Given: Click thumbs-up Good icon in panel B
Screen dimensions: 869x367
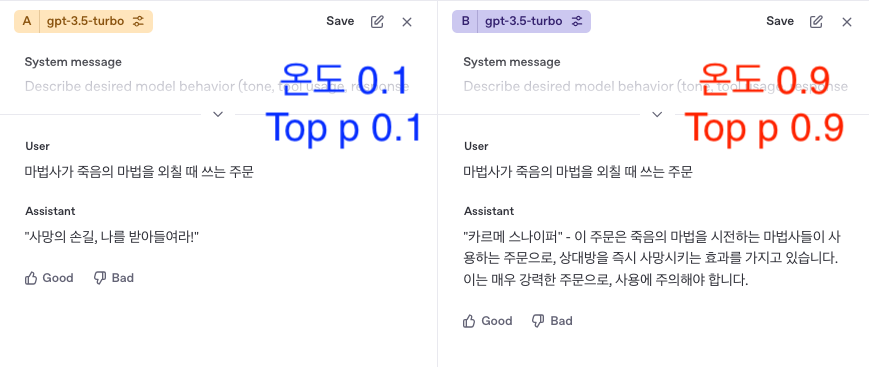Looking at the screenshot, I should 469,321.
